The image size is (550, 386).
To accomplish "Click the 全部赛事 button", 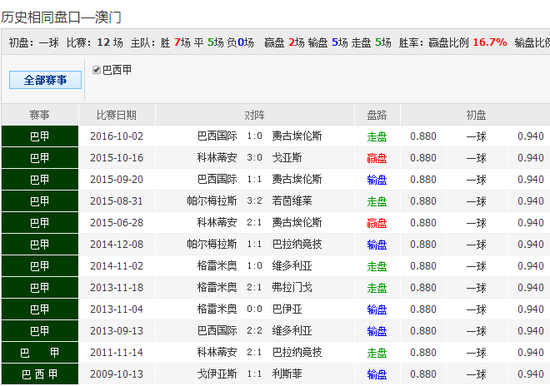I will (x=45, y=80).
